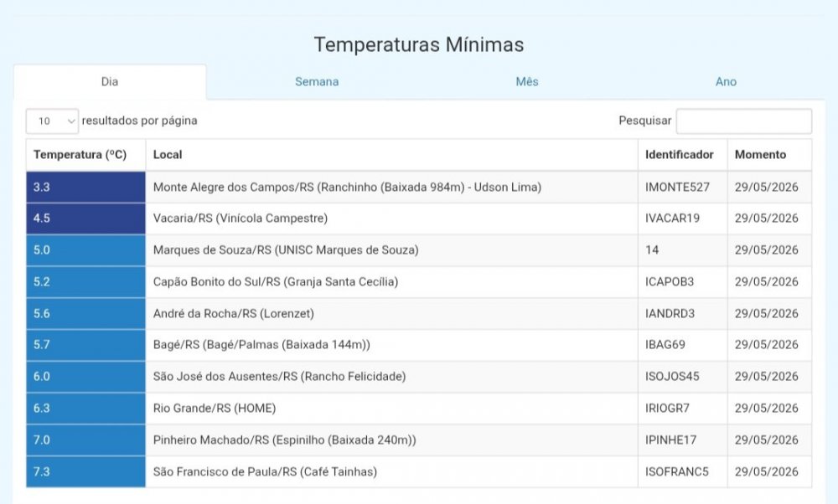Click Marques de Souza/RS location
Viewport: 838px width, 504px height.
286,249
